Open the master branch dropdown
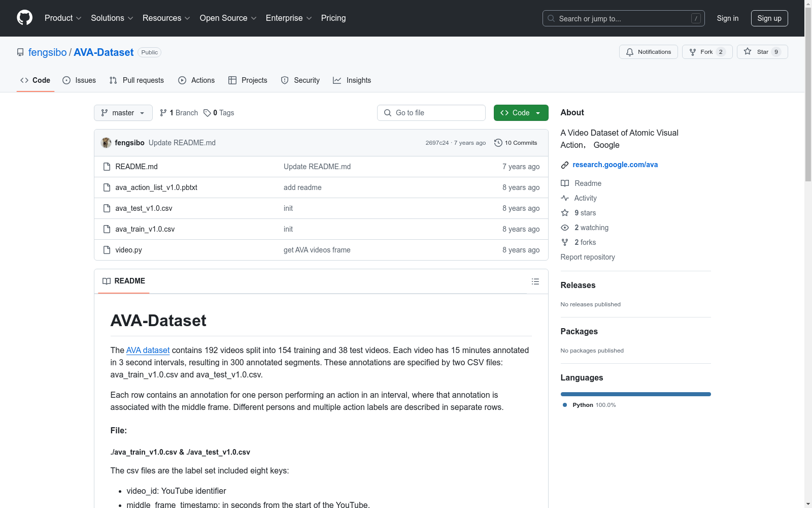812x508 pixels. click(x=123, y=113)
